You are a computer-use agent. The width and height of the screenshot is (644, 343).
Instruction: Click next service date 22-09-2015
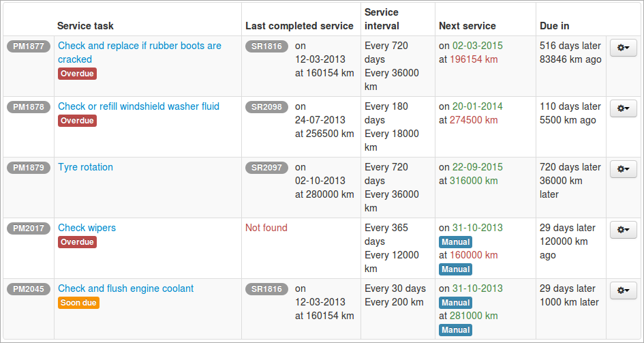coord(478,167)
